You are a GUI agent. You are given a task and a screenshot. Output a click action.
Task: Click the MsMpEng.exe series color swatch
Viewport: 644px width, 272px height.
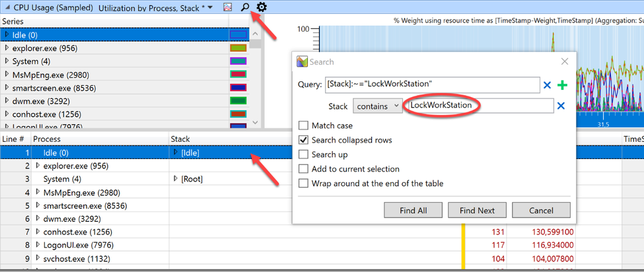click(238, 74)
